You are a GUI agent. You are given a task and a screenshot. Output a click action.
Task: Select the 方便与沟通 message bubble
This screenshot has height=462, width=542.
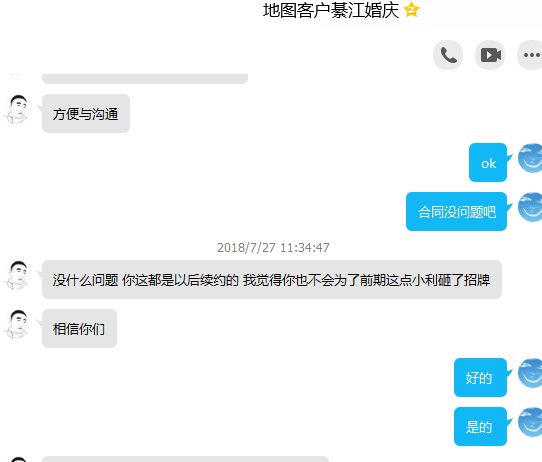tap(86, 114)
